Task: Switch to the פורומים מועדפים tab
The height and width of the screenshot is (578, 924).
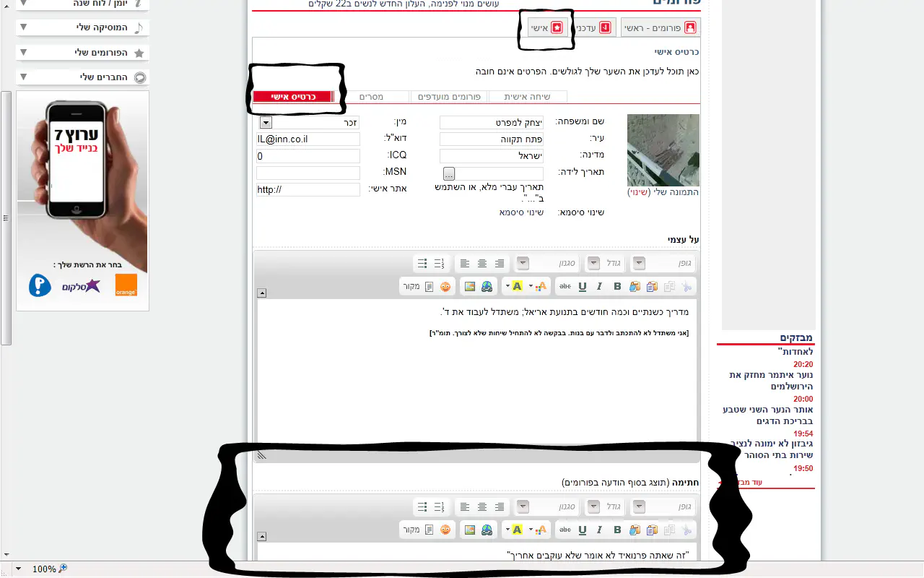Action: [448, 97]
